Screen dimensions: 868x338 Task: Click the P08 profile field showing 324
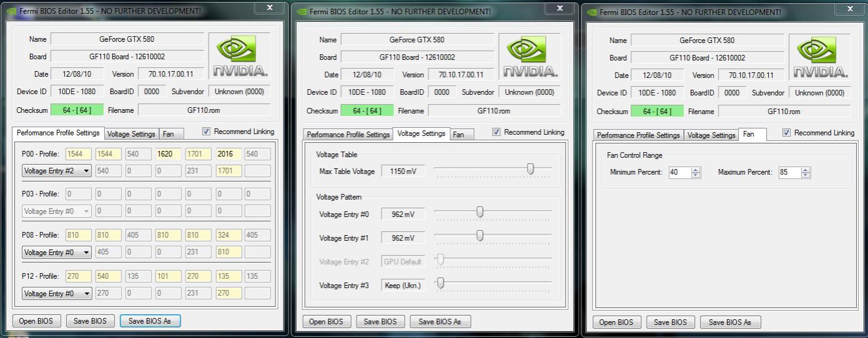point(229,236)
